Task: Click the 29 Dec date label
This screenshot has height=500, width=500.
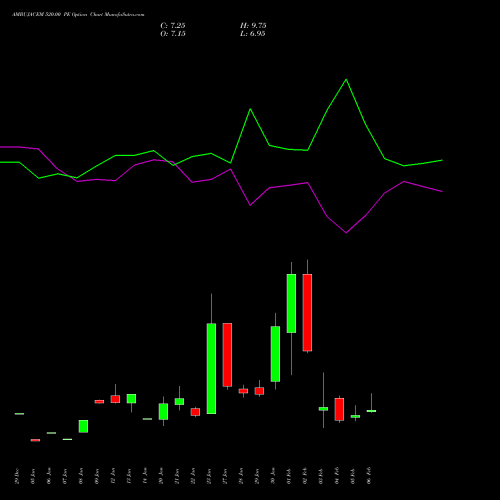Action: [x=17, y=476]
